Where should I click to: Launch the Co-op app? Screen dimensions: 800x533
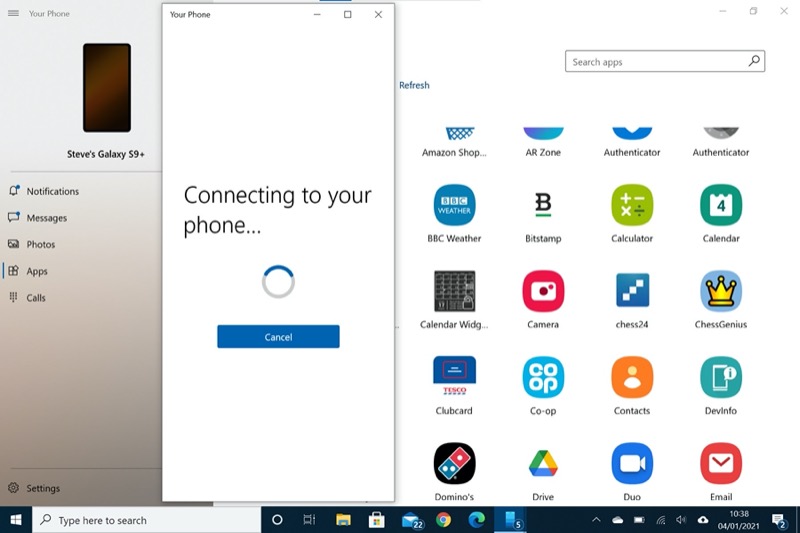click(543, 377)
